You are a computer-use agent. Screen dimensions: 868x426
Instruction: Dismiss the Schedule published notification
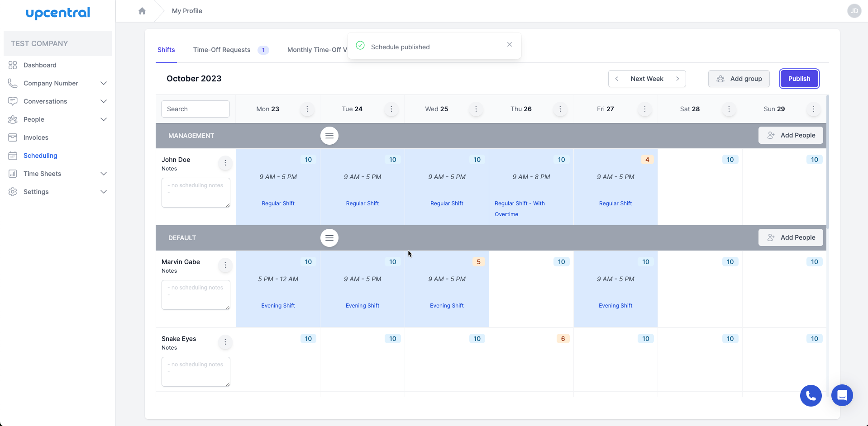pyautogui.click(x=510, y=44)
